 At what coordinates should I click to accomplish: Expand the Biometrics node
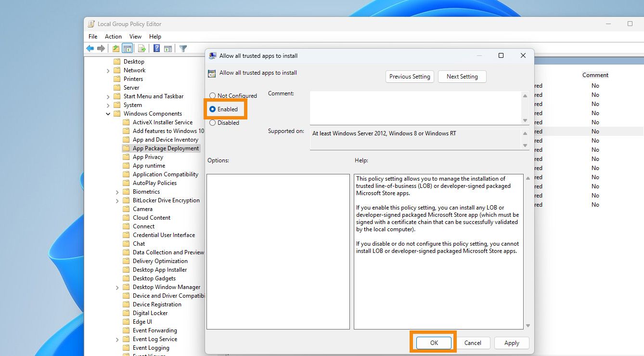[117, 192]
